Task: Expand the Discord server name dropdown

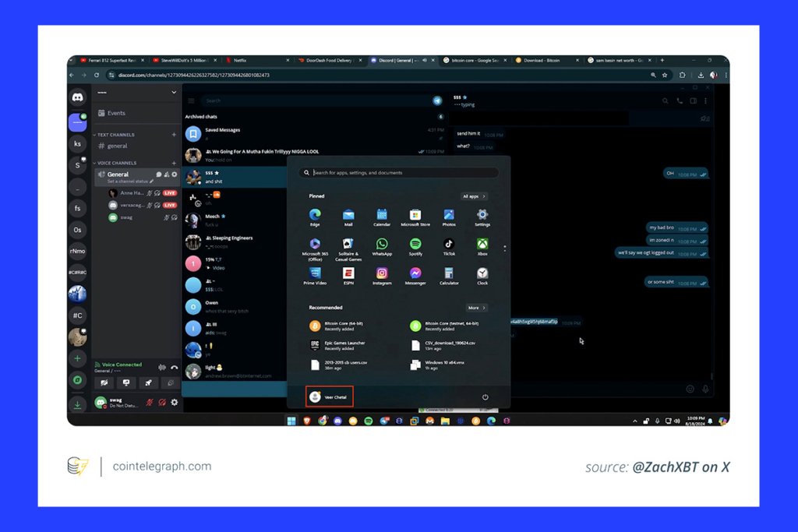Action: pos(174,93)
